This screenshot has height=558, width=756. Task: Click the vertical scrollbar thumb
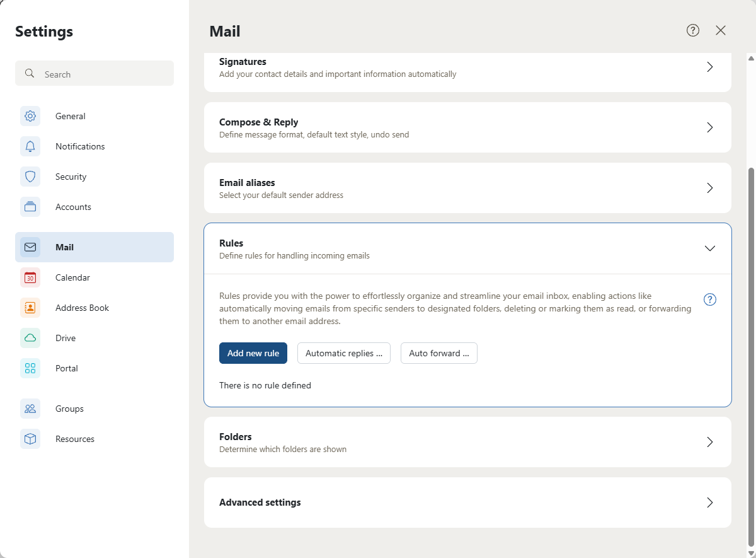pyautogui.click(x=750, y=357)
